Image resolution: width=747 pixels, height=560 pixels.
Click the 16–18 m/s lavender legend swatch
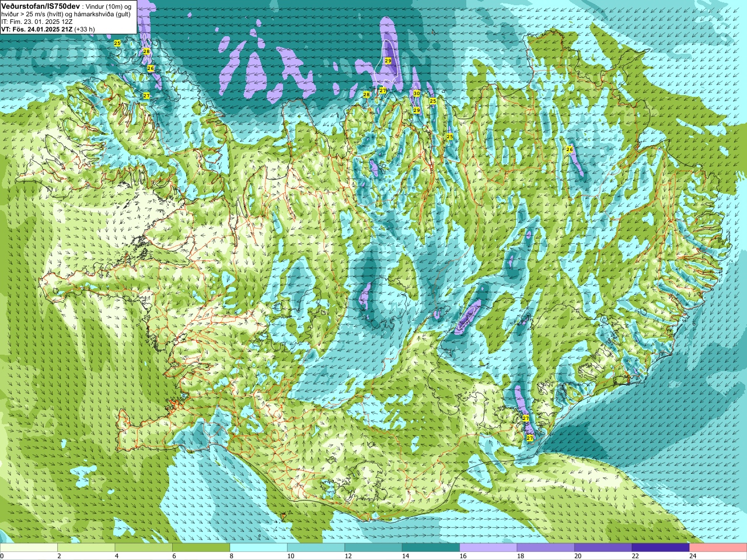[488, 548]
